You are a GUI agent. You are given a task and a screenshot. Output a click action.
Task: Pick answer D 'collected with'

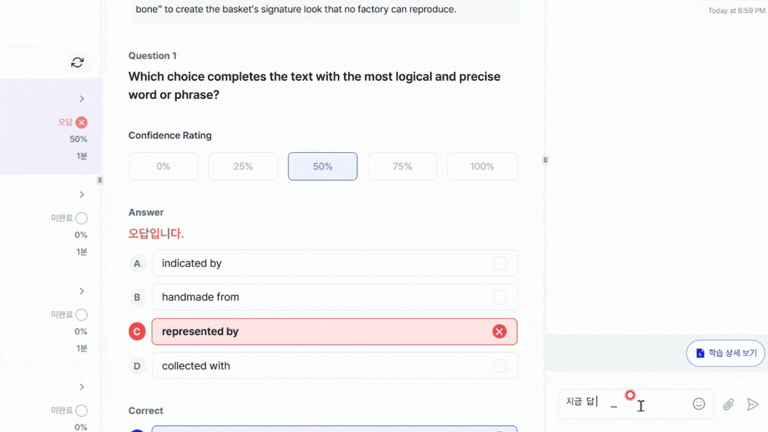click(x=334, y=366)
